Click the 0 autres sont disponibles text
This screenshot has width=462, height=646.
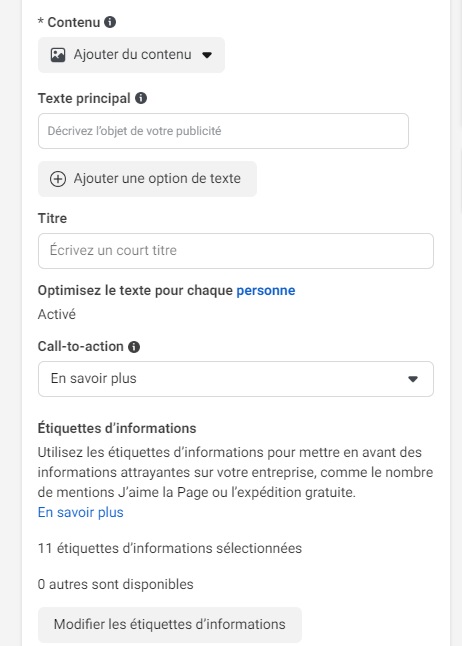(x=115, y=584)
